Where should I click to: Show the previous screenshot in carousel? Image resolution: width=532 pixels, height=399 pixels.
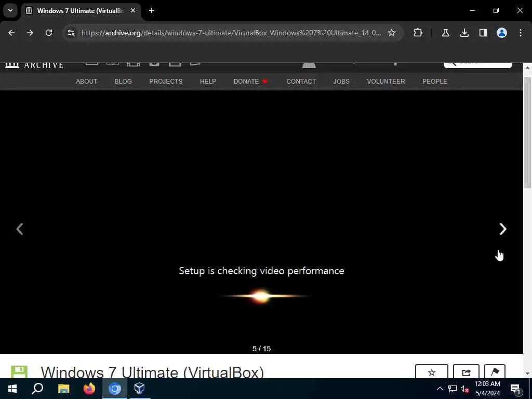click(20, 229)
